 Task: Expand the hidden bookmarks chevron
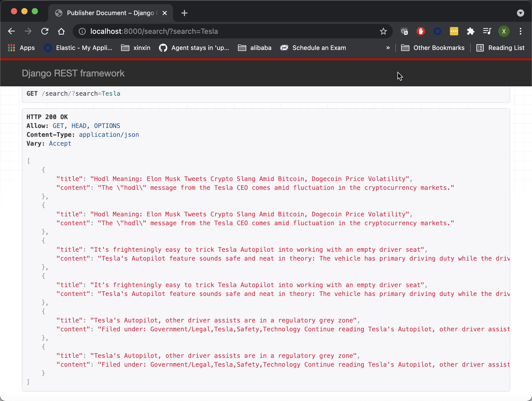click(388, 48)
